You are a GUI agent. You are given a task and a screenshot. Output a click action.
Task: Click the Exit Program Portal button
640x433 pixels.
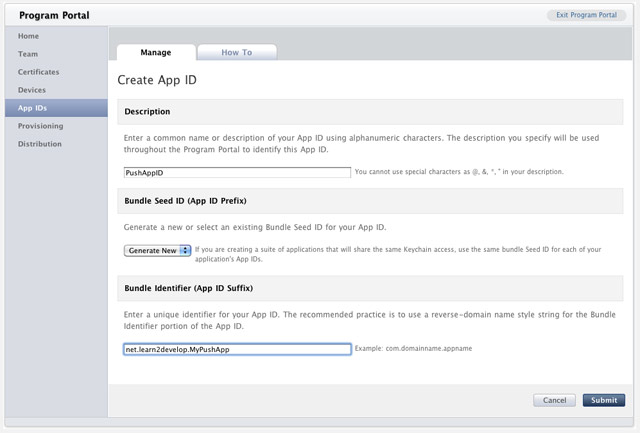(586, 15)
